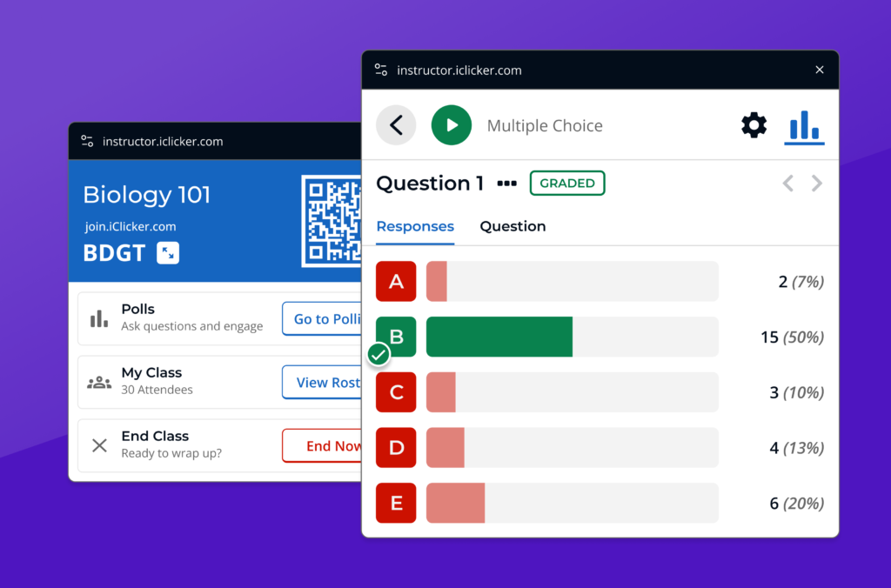Image resolution: width=891 pixels, height=588 pixels.
Task: Click the Polls bar chart icon
Action: 99,318
